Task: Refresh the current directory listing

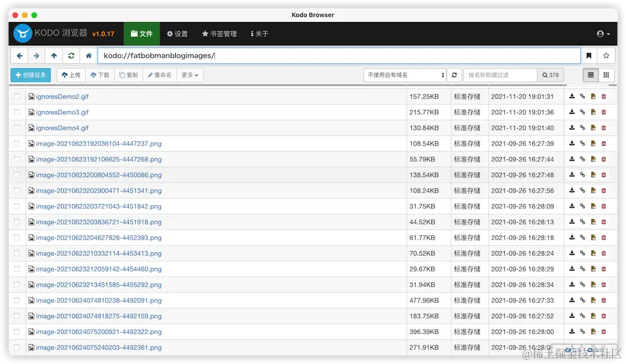Action: [71, 56]
